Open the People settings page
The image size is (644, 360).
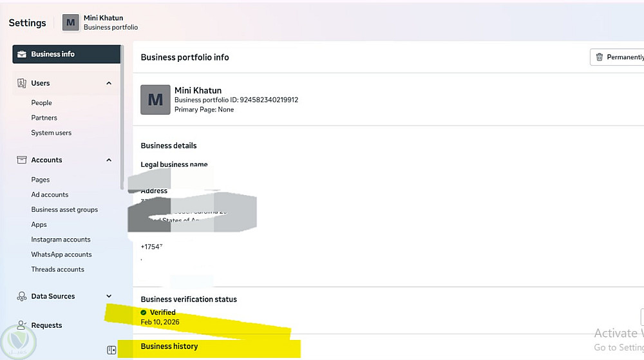click(41, 103)
